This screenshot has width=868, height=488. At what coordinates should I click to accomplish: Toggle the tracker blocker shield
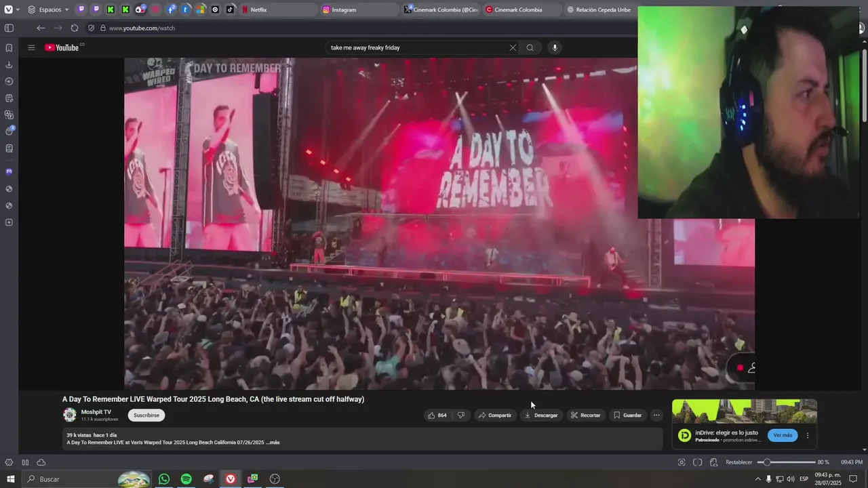click(x=92, y=28)
